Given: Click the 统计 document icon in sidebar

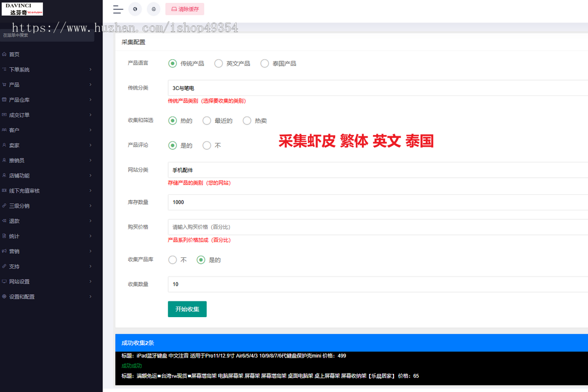Looking at the screenshot, I should coord(4,236).
